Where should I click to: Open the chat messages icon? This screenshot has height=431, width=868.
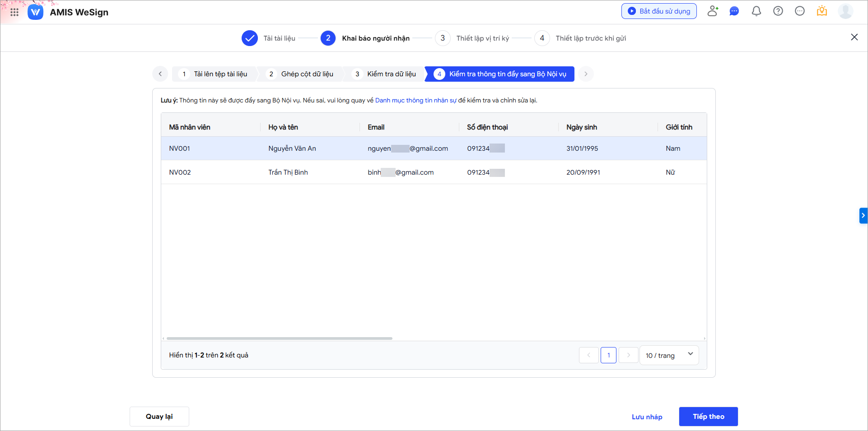tap(734, 11)
